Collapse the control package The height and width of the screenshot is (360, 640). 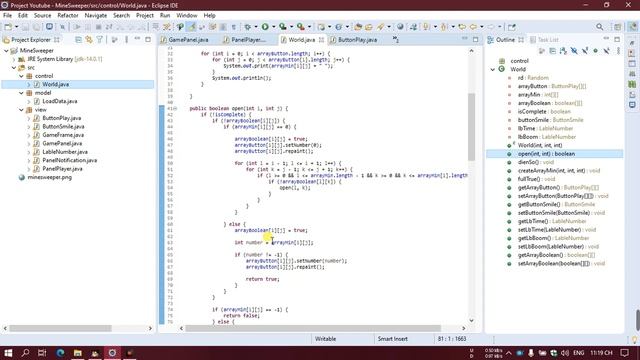[x=21, y=76]
